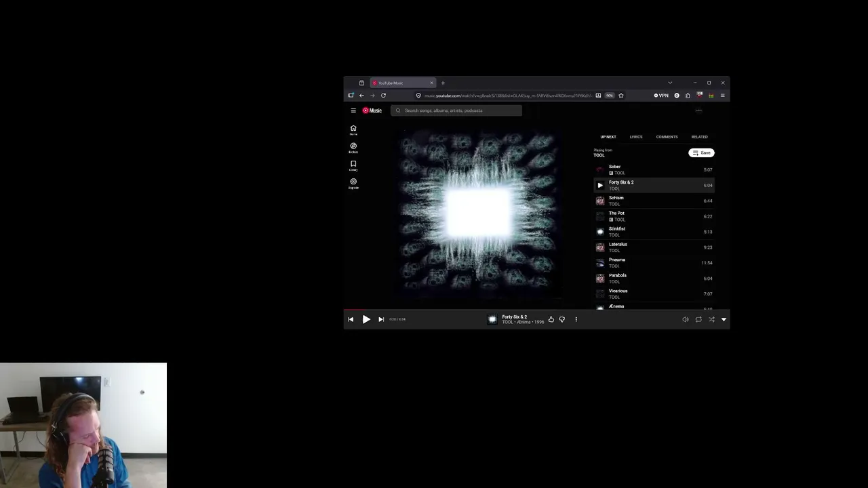868x488 pixels.
Task: Click the volume speaker icon
Action: (686, 319)
